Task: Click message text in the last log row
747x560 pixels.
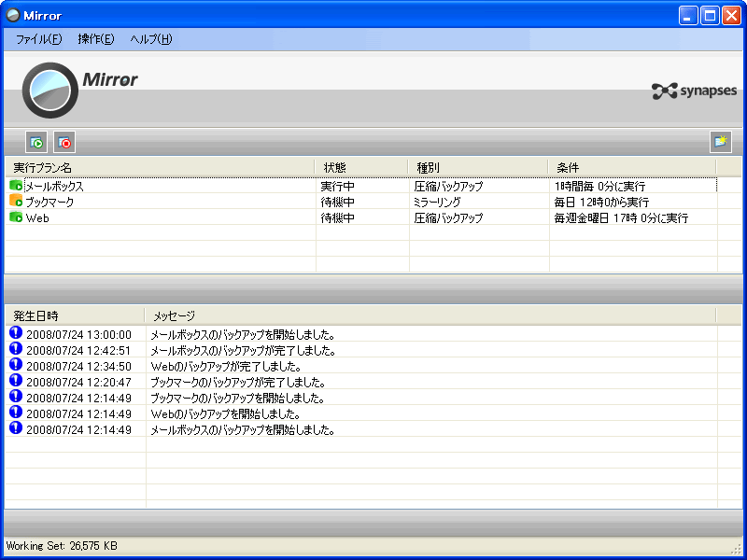Action: coord(243,430)
